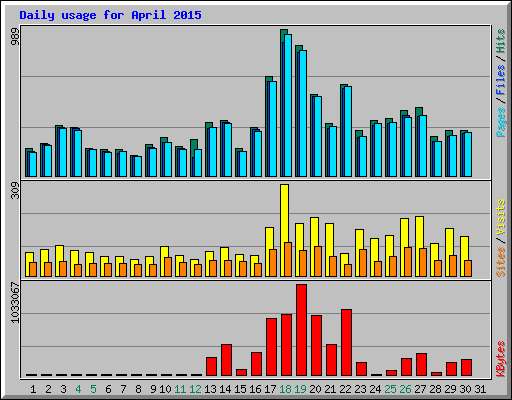Click day 26 on the x-axis
The image size is (512, 400).
coord(405,389)
